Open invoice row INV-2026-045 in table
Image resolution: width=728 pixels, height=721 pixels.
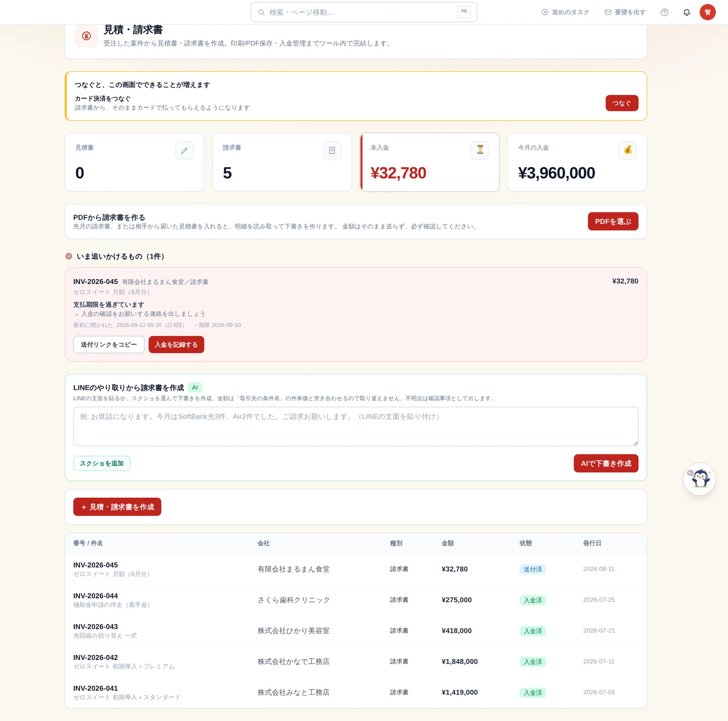[x=355, y=569]
